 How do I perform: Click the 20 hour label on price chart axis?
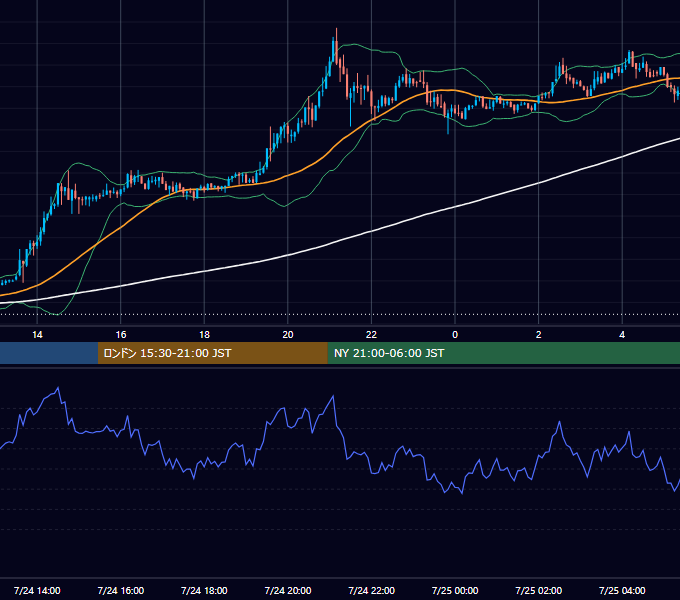(288, 335)
